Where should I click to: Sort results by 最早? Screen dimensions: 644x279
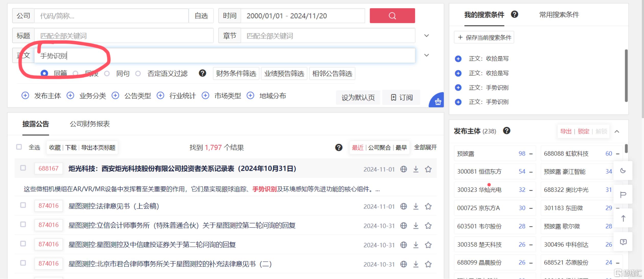[401, 148]
